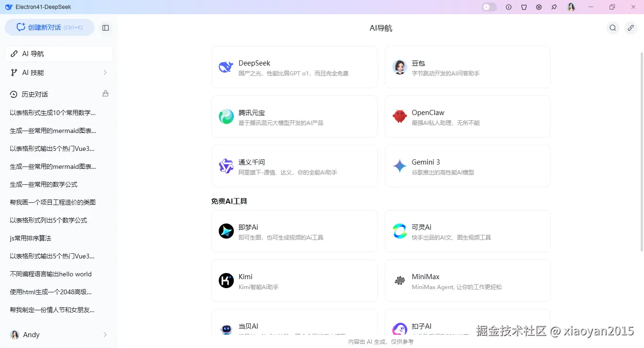The height and width of the screenshot is (348, 644).
Task: Open app settings via the gear icon
Action: point(539,7)
